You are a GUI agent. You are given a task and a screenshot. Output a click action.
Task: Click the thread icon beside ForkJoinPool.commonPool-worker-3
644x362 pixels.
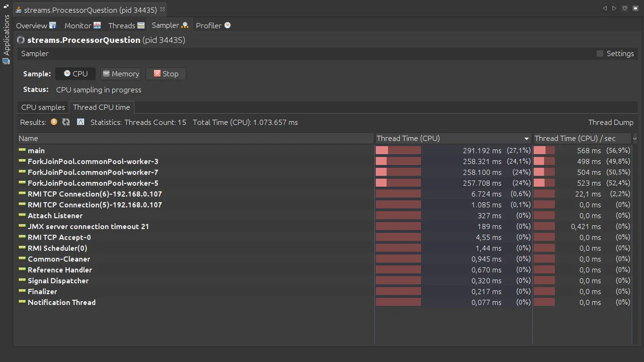pos(22,161)
